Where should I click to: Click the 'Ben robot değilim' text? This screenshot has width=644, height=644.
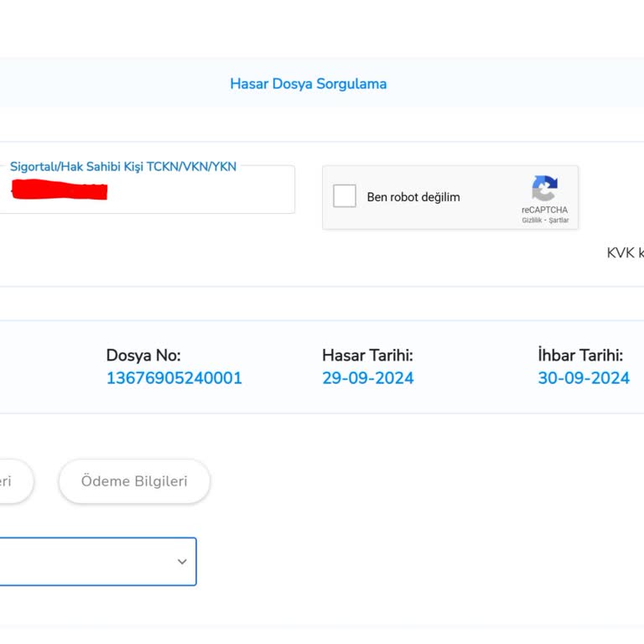[x=413, y=197]
